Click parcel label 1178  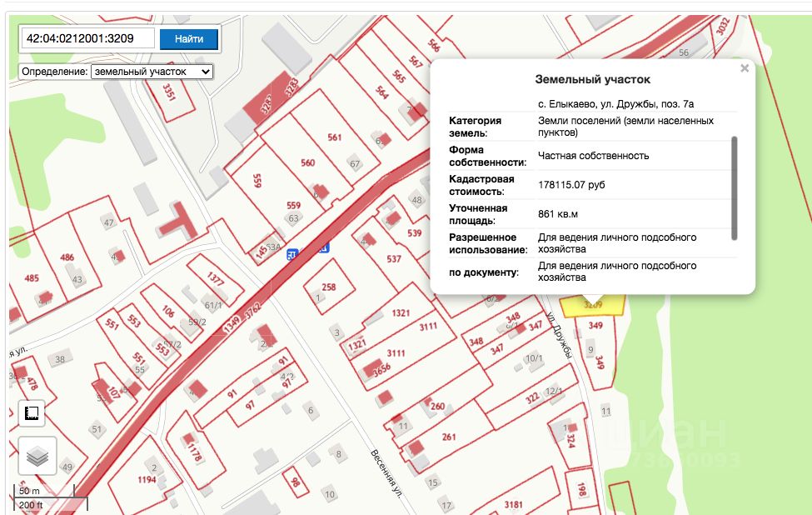click(x=195, y=452)
